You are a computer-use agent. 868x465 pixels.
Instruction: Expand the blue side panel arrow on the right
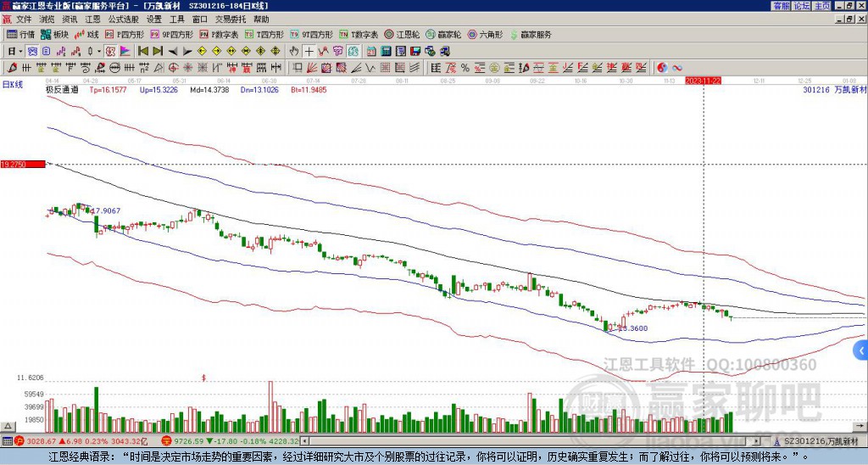click(861, 350)
